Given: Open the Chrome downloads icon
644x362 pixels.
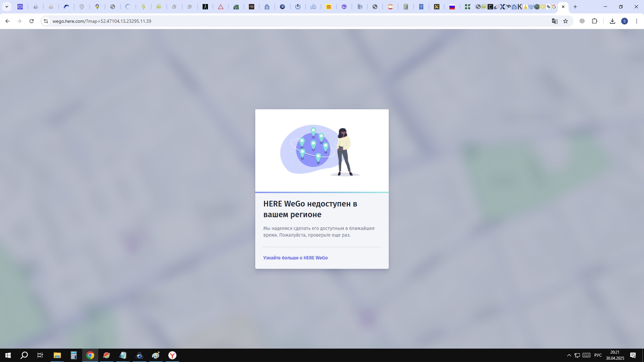Looking at the screenshot, I should click(x=612, y=21).
